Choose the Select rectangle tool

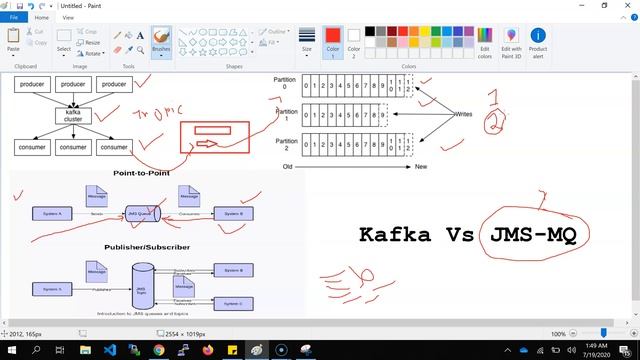point(64,36)
